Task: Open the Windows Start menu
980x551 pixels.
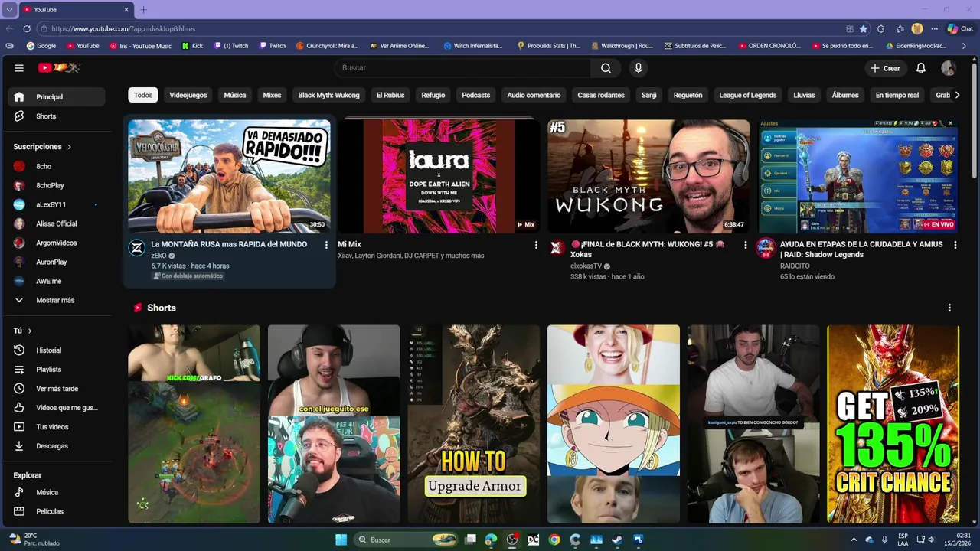Action: (341, 540)
